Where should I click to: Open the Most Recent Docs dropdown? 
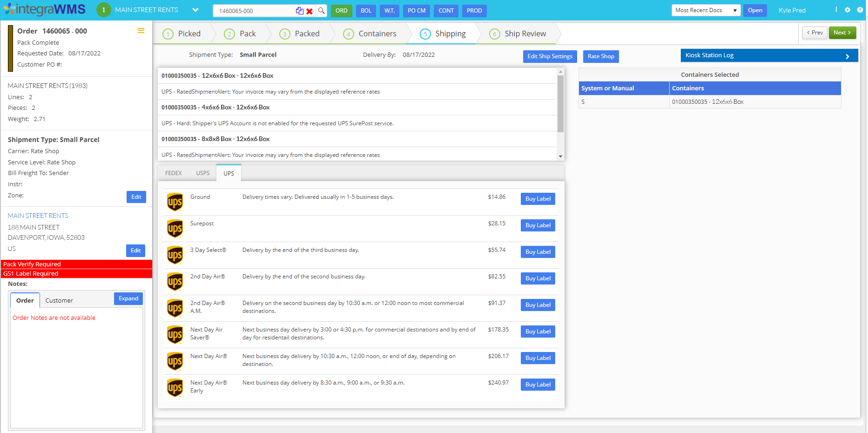[706, 10]
